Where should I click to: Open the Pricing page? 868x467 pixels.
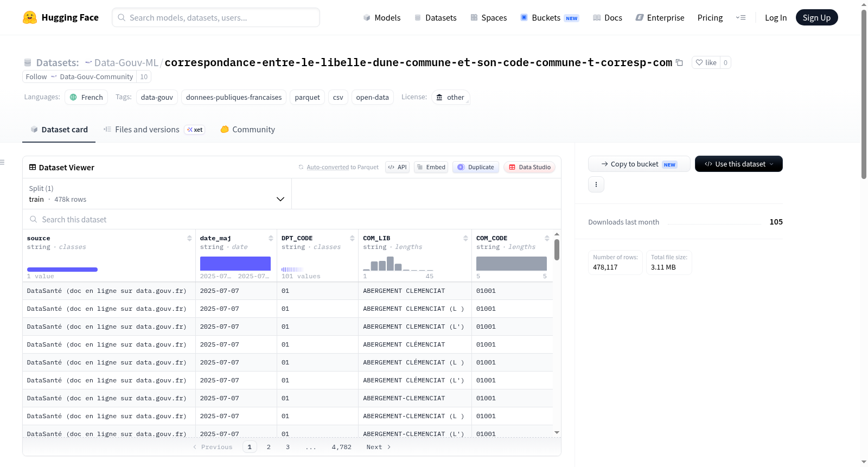pos(710,17)
